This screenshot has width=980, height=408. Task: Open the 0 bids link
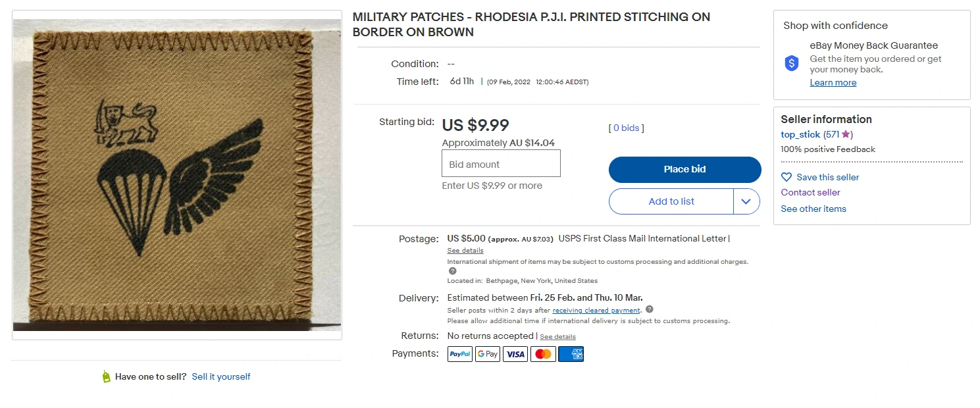coord(626,128)
